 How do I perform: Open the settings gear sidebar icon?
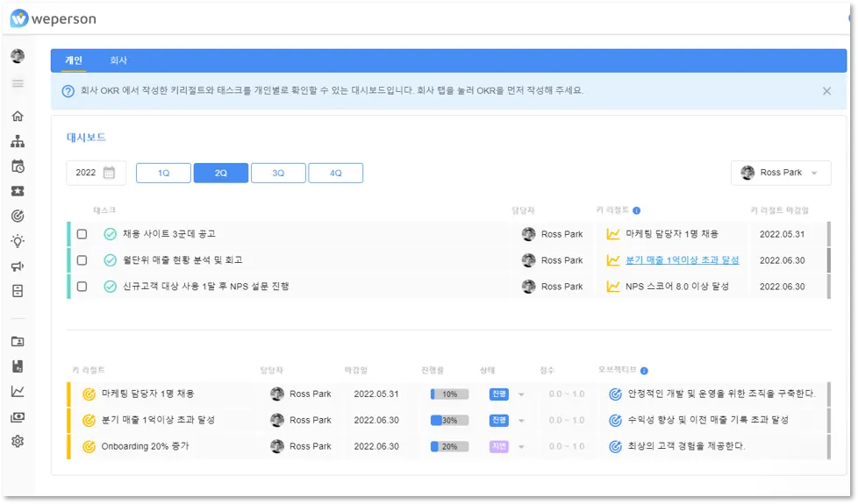(18, 441)
